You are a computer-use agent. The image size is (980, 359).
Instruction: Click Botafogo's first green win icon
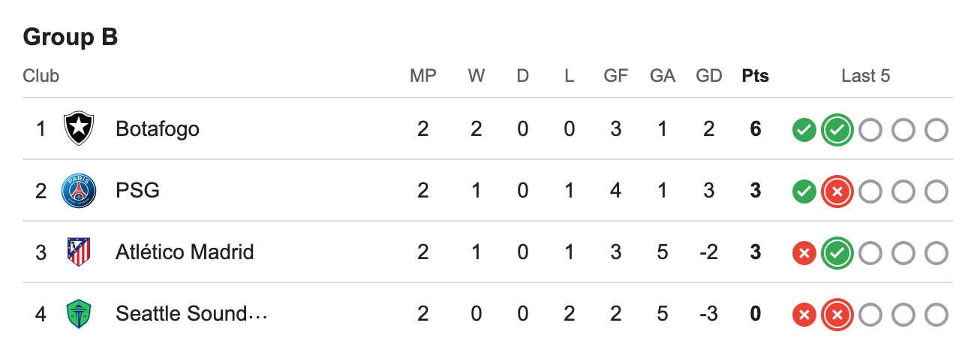click(804, 130)
